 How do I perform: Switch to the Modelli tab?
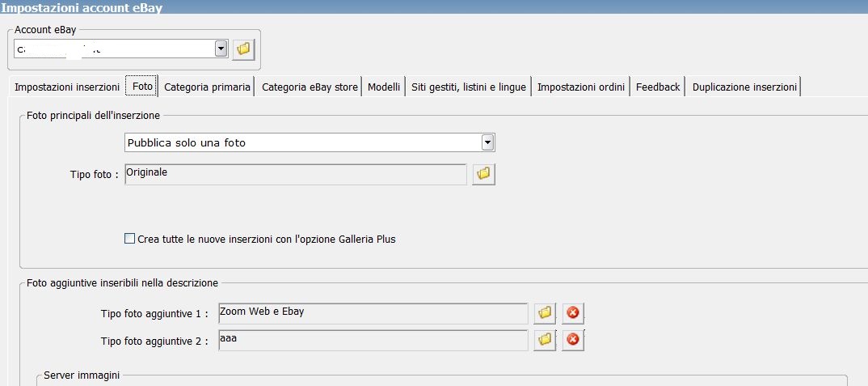(384, 87)
